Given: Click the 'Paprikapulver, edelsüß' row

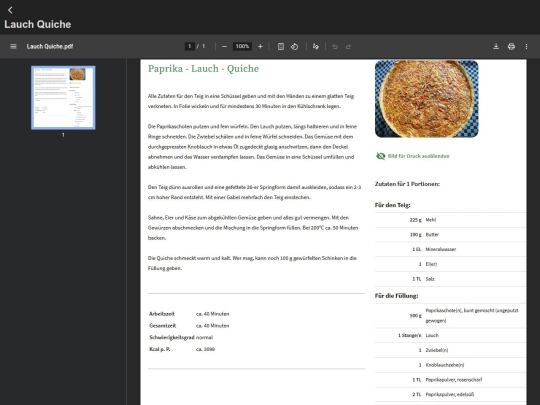Looking at the screenshot, I should pos(450,394).
